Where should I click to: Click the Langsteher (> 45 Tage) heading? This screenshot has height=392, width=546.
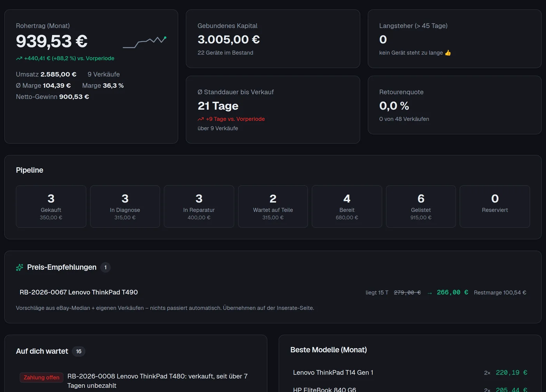tap(413, 26)
